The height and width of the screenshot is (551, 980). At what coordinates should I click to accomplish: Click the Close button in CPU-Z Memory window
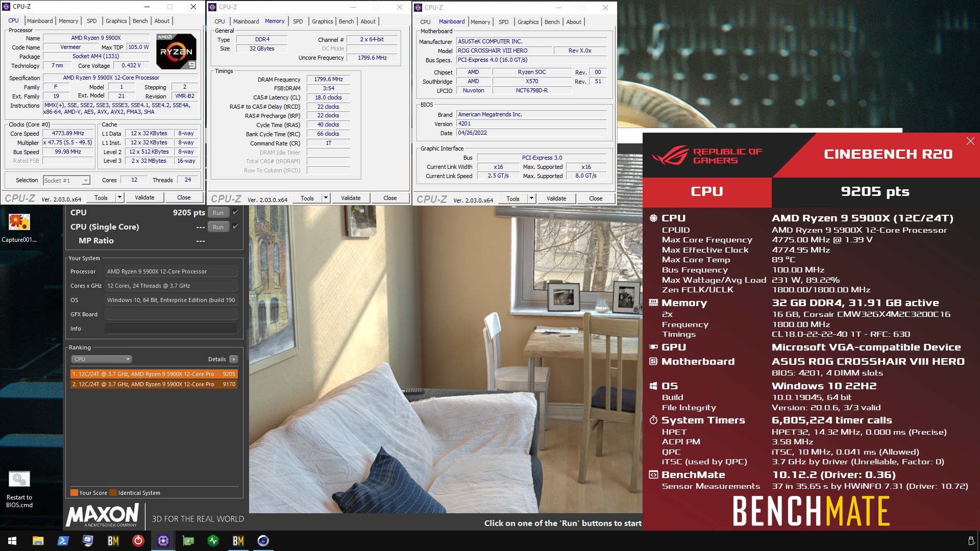point(390,198)
